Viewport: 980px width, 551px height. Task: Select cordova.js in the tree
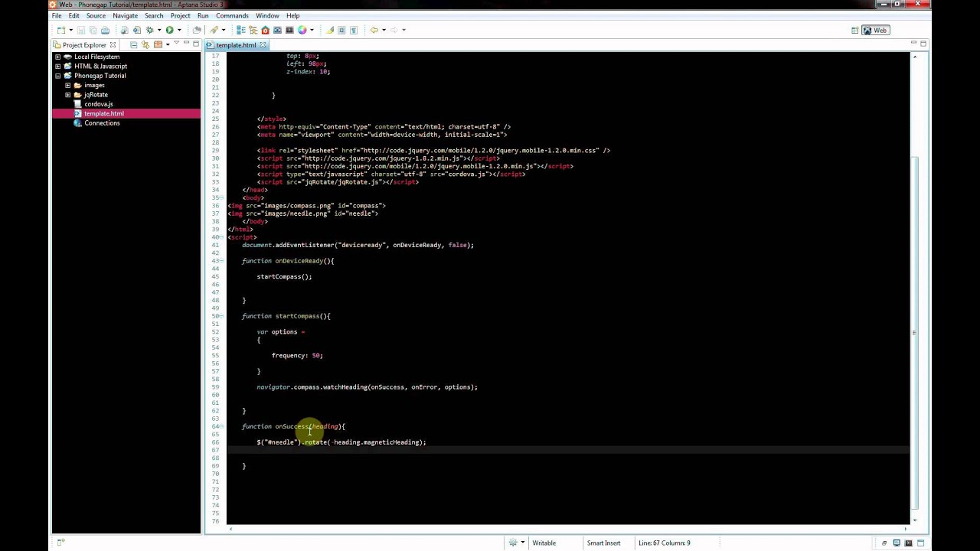98,104
